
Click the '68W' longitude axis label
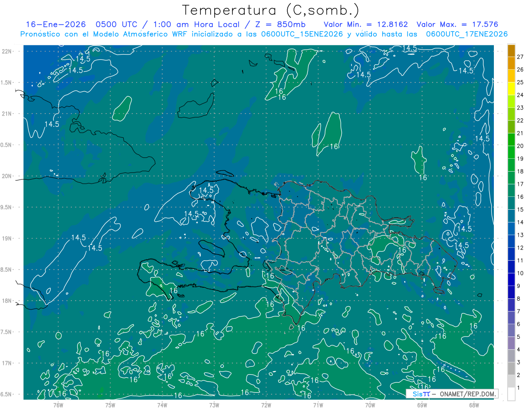click(473, 404)
